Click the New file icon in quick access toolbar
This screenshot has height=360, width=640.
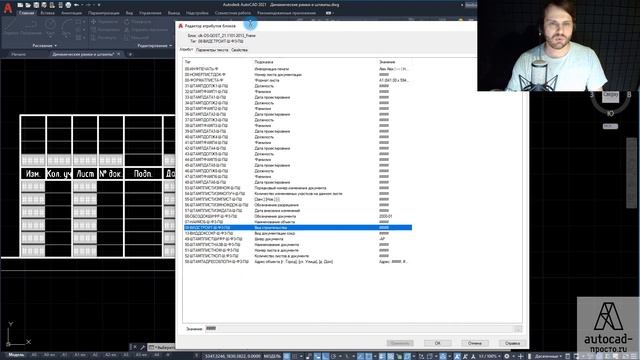click(20, 5)
